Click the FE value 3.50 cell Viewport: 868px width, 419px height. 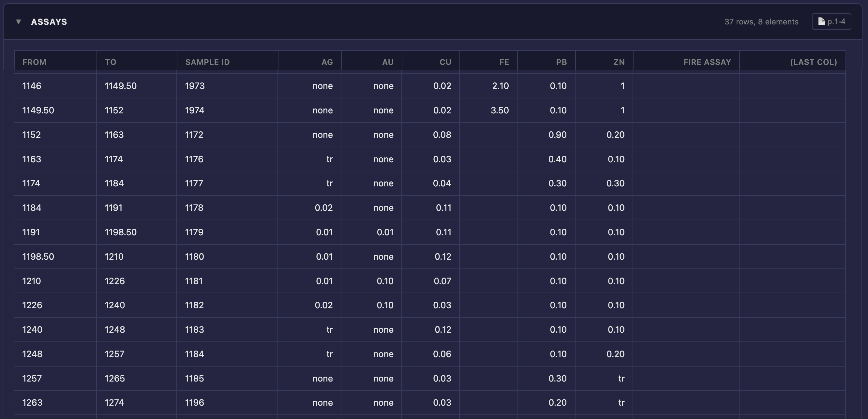pyautogui.click(x=499, y=110)
